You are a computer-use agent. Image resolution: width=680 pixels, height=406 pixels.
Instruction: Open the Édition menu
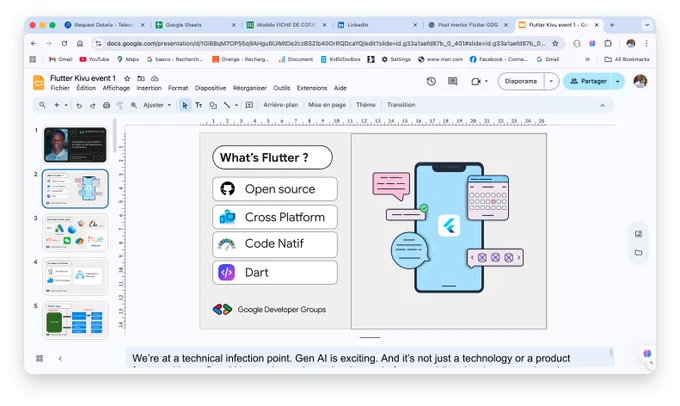point(86,88)
